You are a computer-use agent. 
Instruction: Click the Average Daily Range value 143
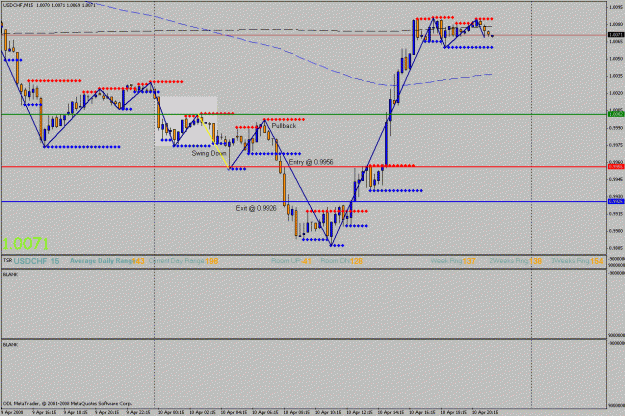(138, 261)
